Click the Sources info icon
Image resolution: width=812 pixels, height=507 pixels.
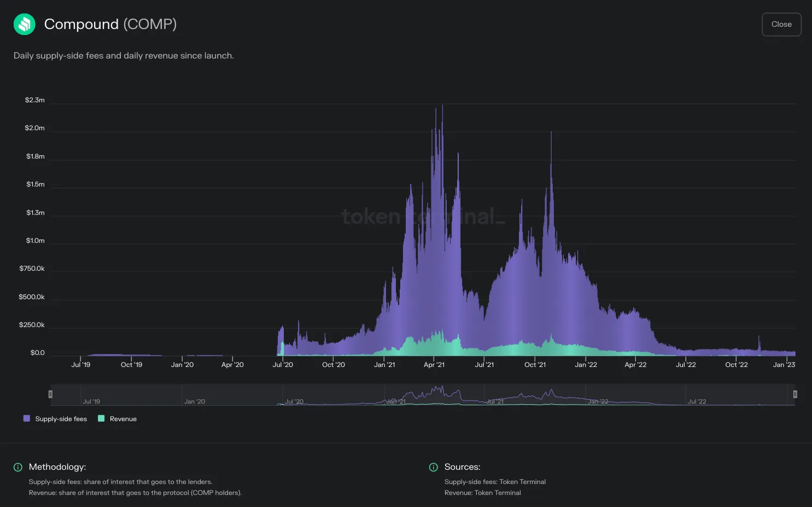[x=434, y=467]
